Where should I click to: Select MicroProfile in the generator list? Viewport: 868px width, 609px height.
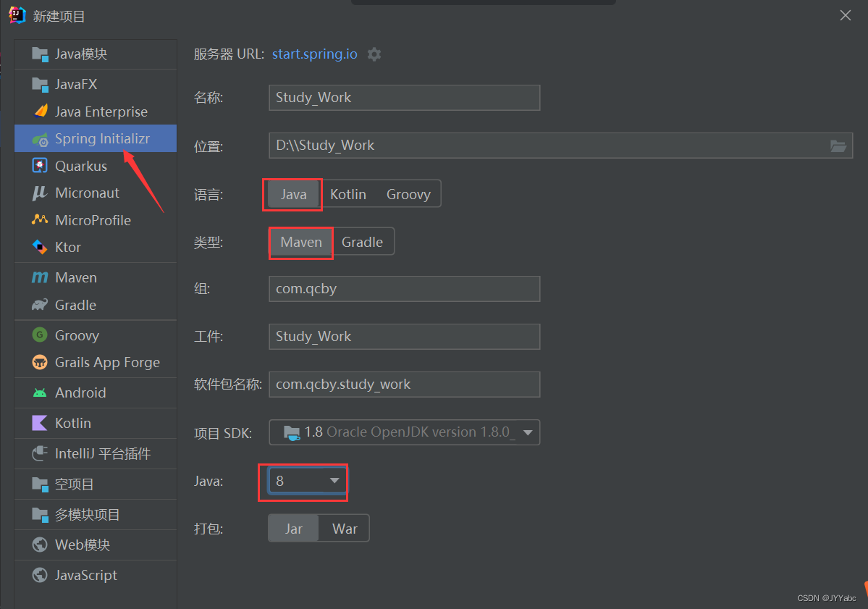[x=96, y=220]
